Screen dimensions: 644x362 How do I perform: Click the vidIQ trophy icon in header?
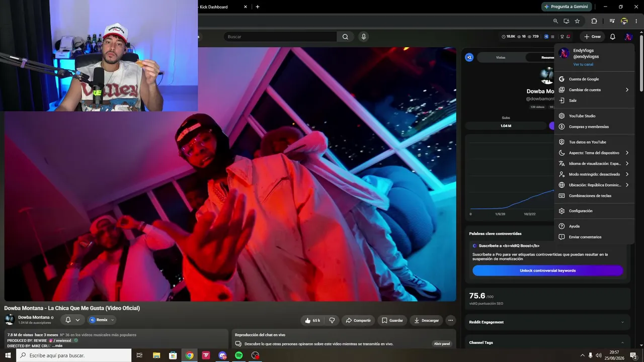(x=562, y=37)
